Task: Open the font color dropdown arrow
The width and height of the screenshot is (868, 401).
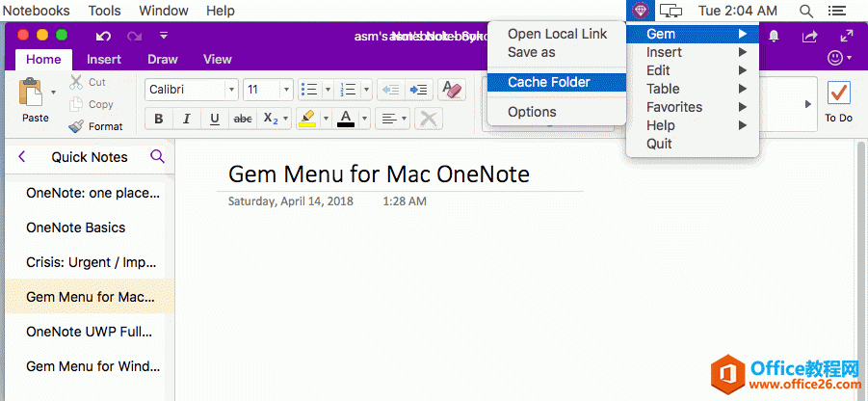Action: [365, 119]
